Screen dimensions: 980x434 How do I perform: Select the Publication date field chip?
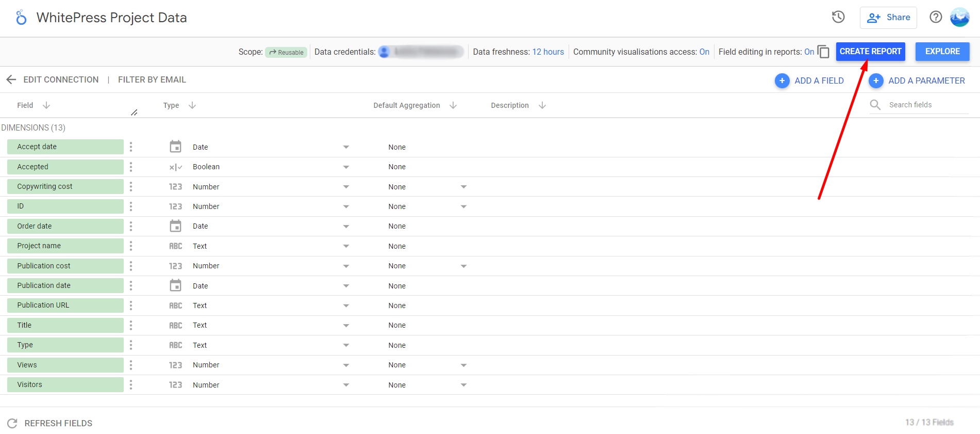(65, 285)
